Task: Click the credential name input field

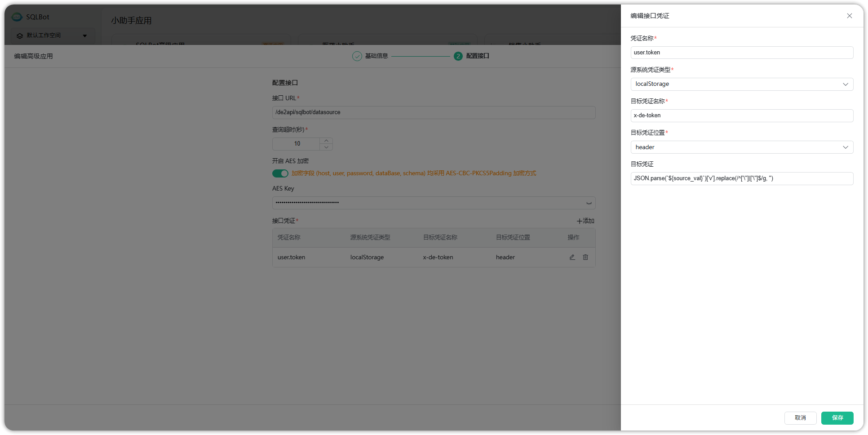Action: 741,53
